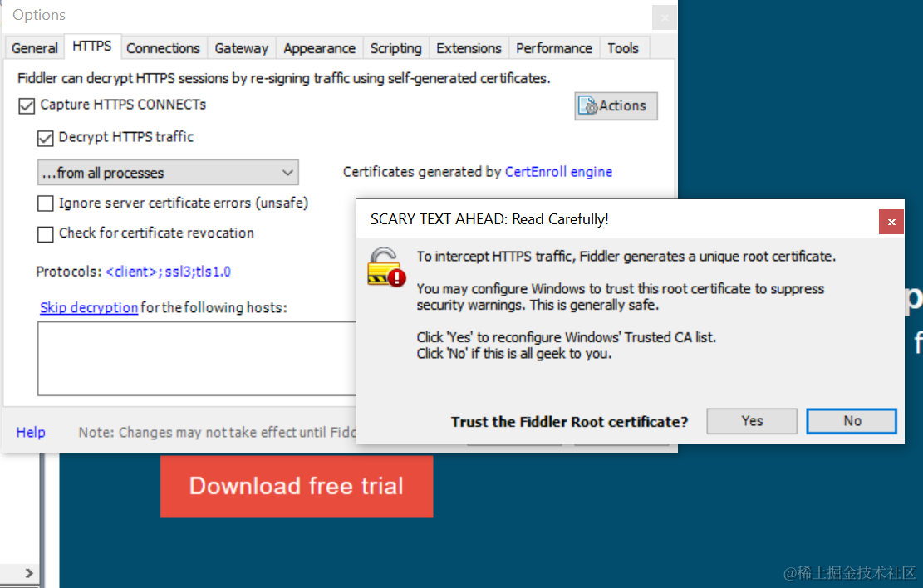Click the Download free trial button
The image size is (923, 588).
coord(297,486)
